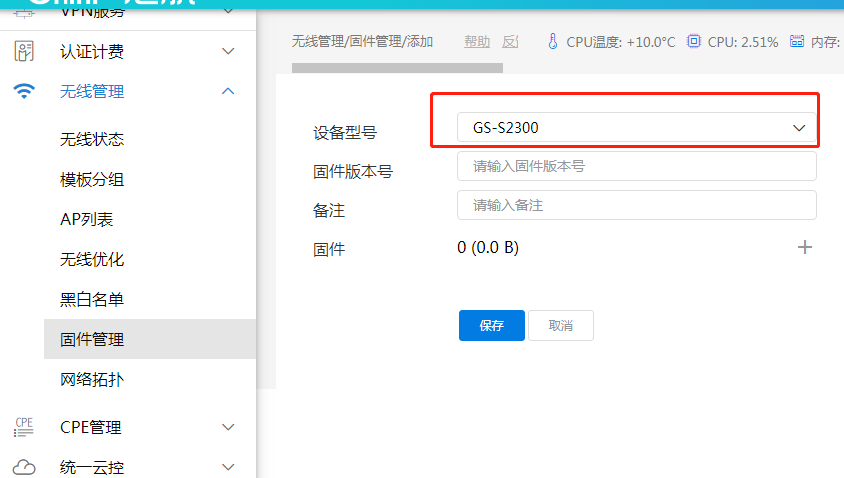Focus the 固件版本号 input field
Screen dimensions: 844x478
(x=636, y=166)
